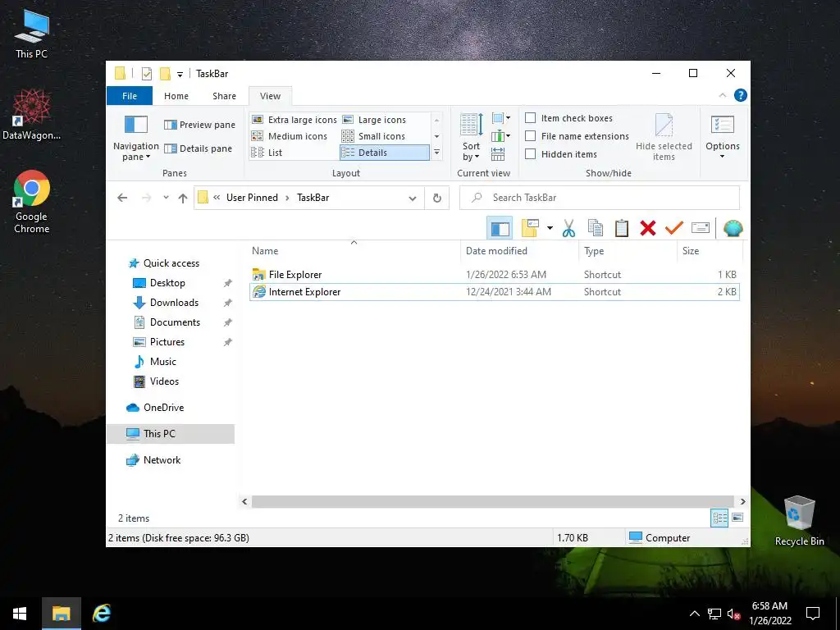Open Recent locations dropdown arrow
840x630 pixels.
[166, 198]
